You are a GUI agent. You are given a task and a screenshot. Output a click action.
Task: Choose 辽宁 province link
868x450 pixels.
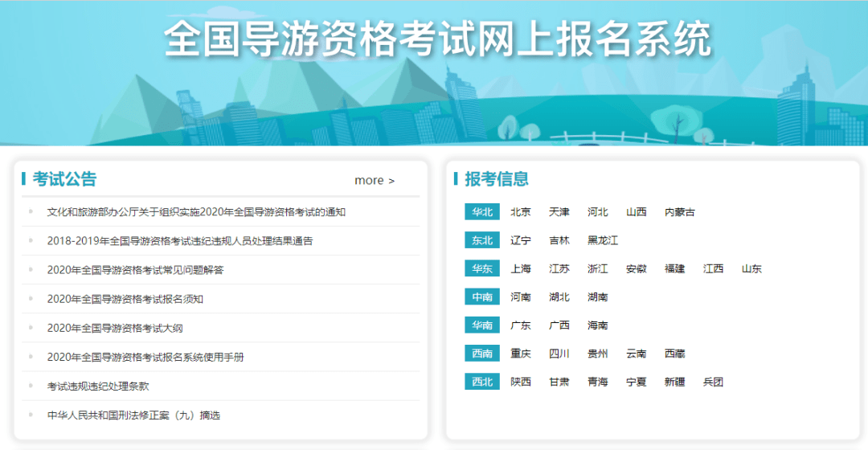(520, 240)
